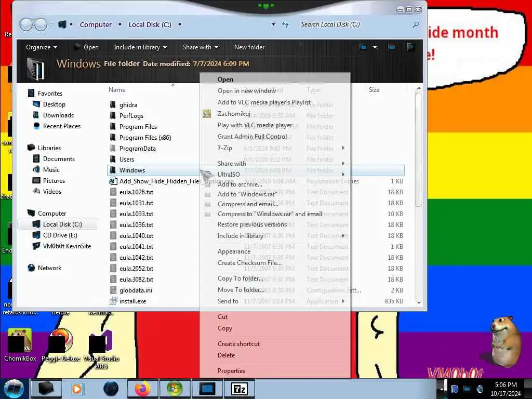This screenshot has height=399, width=532.
Task: Open 7-Zip from the taskbar
Action: [x=239, y=389]
